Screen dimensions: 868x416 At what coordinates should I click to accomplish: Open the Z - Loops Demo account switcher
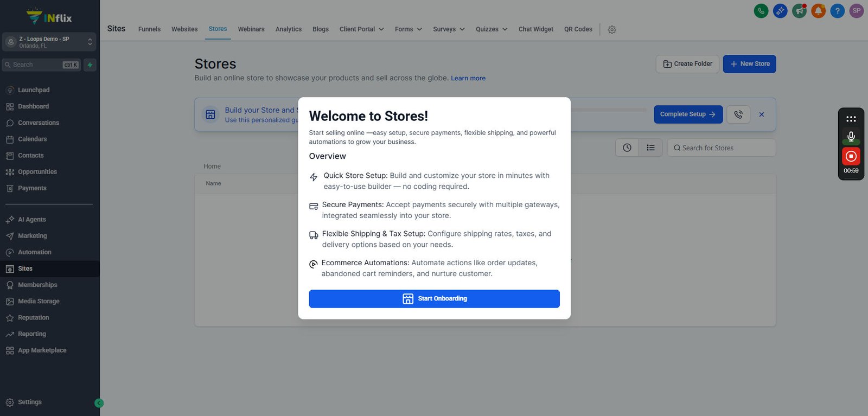49,42
